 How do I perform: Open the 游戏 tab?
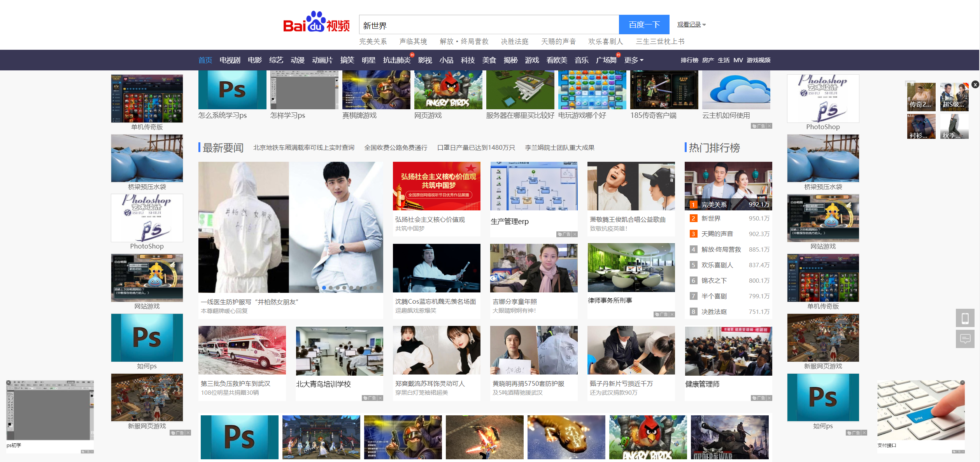532,60
